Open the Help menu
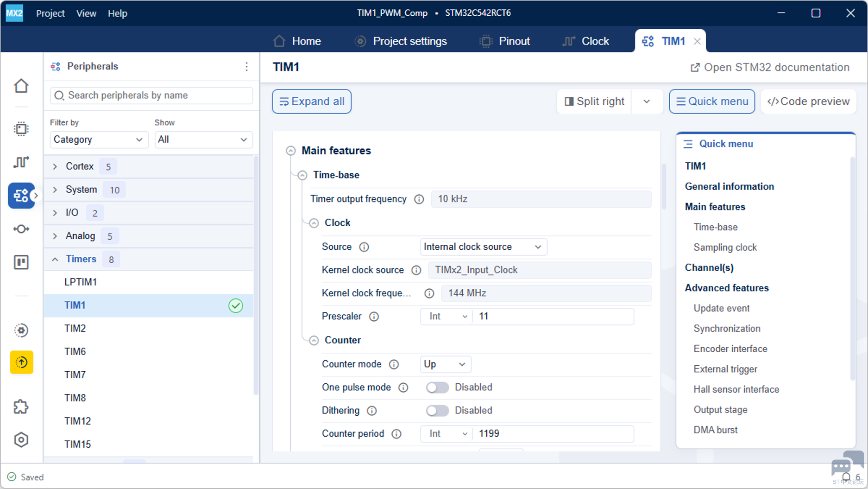The height and width of the screenshot is (489, 868). [118, 13]
